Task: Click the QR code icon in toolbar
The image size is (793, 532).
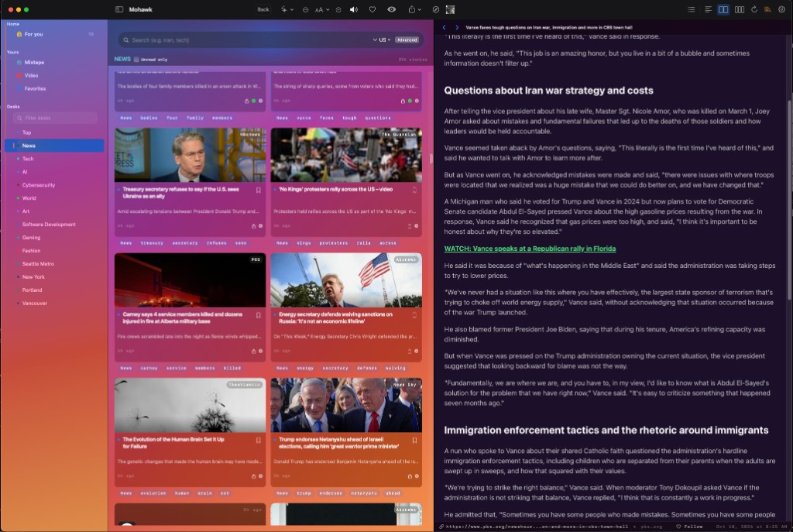Action: (x=450, y=9)
